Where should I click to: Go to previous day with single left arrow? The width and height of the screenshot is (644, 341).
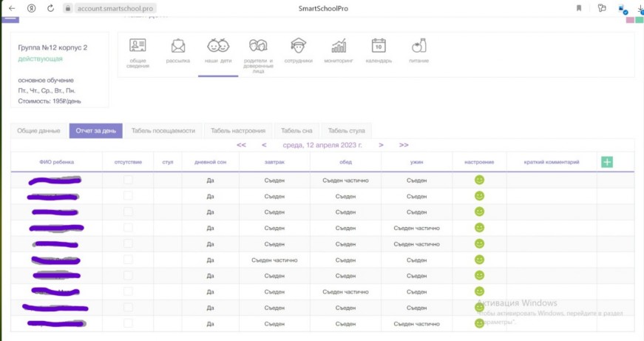click(x=264, y=145)
